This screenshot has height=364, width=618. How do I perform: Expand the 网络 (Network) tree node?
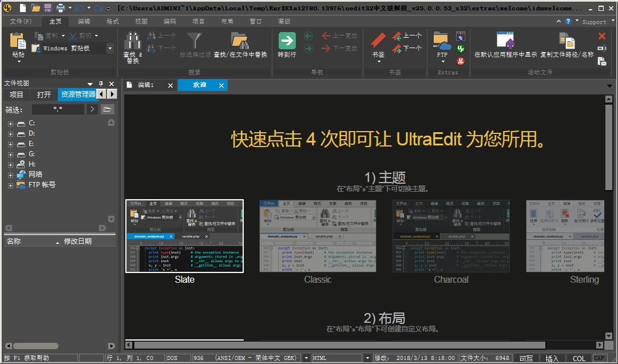[11, 175]
